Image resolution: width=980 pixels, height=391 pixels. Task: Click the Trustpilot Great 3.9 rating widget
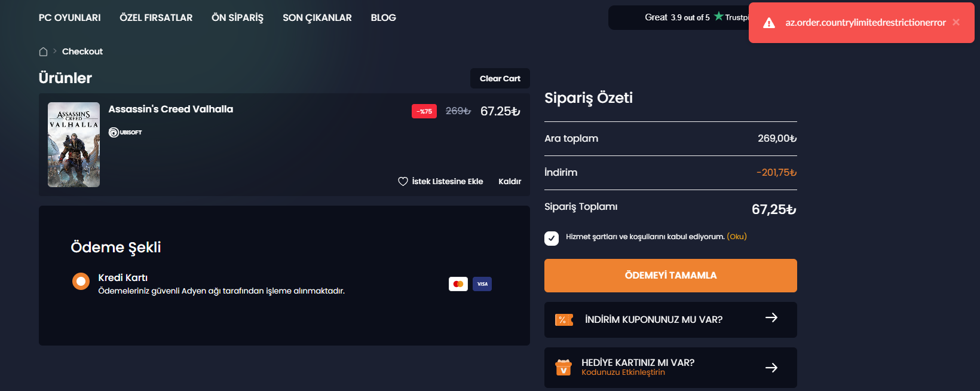(678, 17)
